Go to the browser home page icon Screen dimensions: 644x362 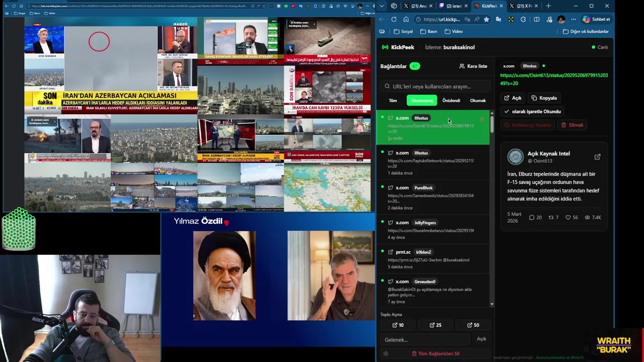(x=406, y=19)
